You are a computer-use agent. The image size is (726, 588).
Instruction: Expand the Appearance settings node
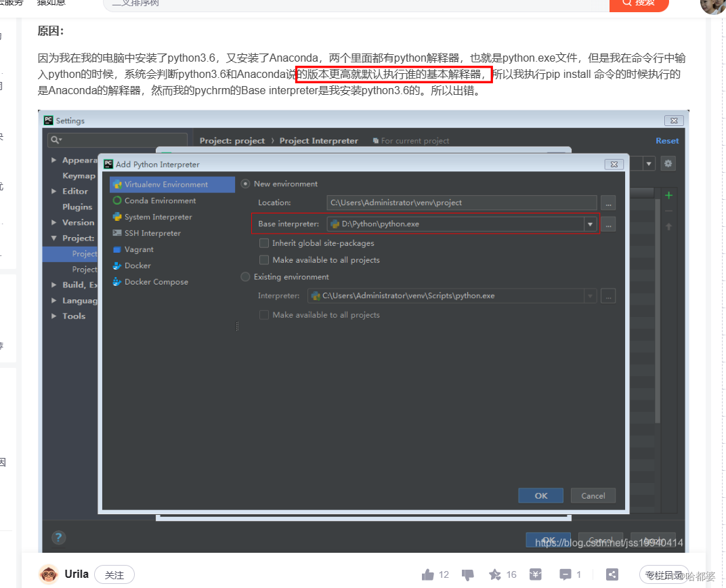pyautogui.click(x=54, y=160)
